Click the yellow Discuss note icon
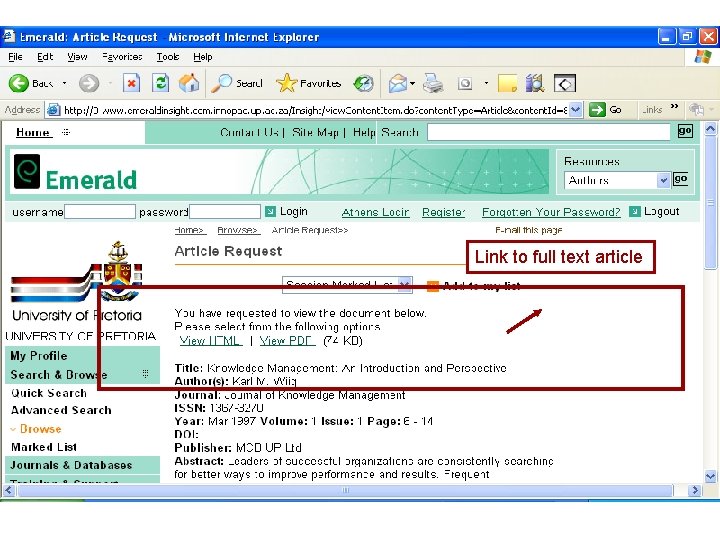The height and width of the screenshot is (540, 720). point(507,84)
